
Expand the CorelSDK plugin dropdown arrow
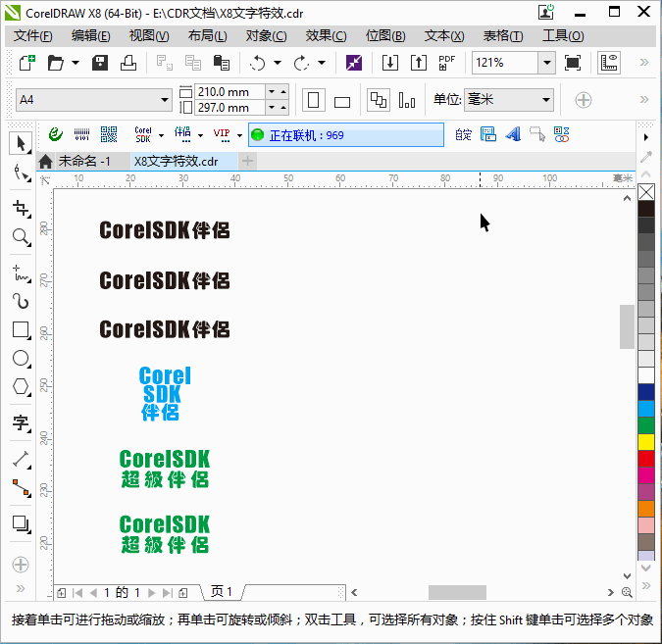[161, 135]
